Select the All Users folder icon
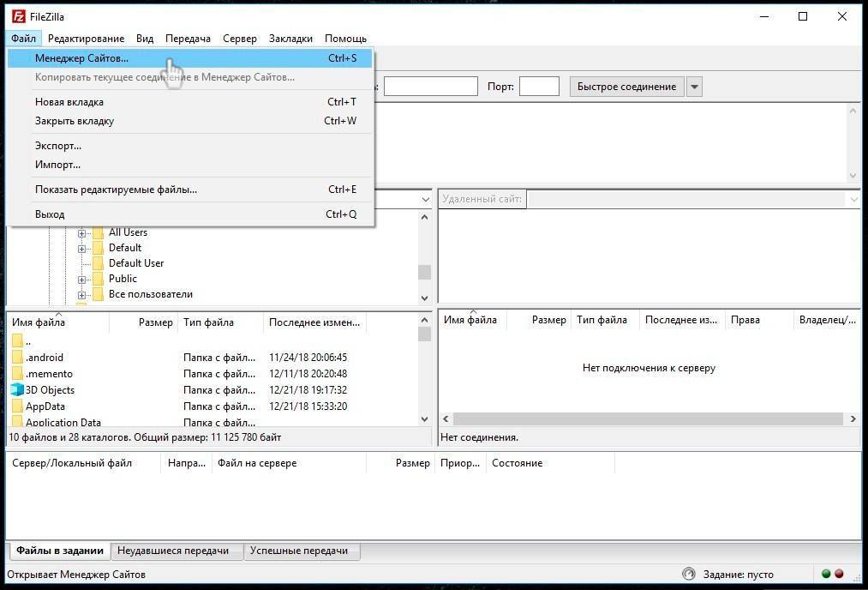The image size is (868, 590). point(99,232)
